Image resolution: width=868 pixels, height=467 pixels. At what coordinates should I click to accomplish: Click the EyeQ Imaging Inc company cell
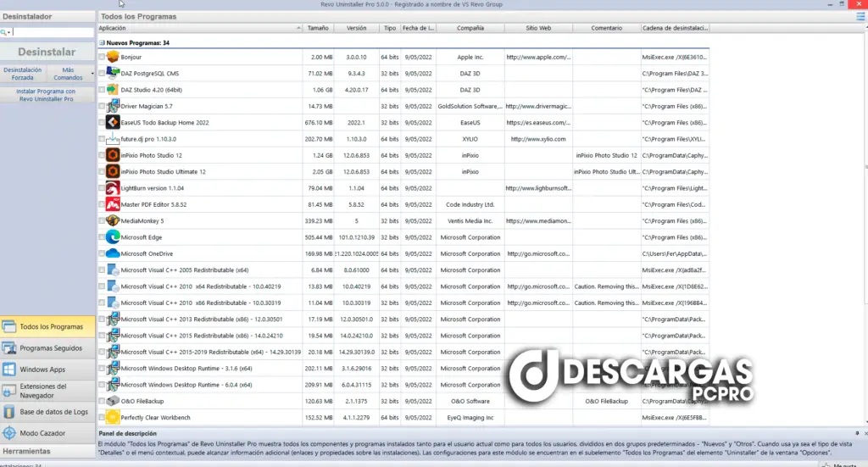pos(470,417)
